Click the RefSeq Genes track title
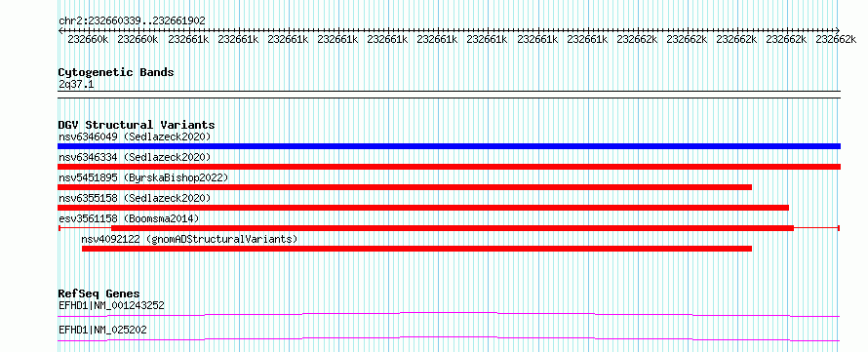 pos(99,293)
